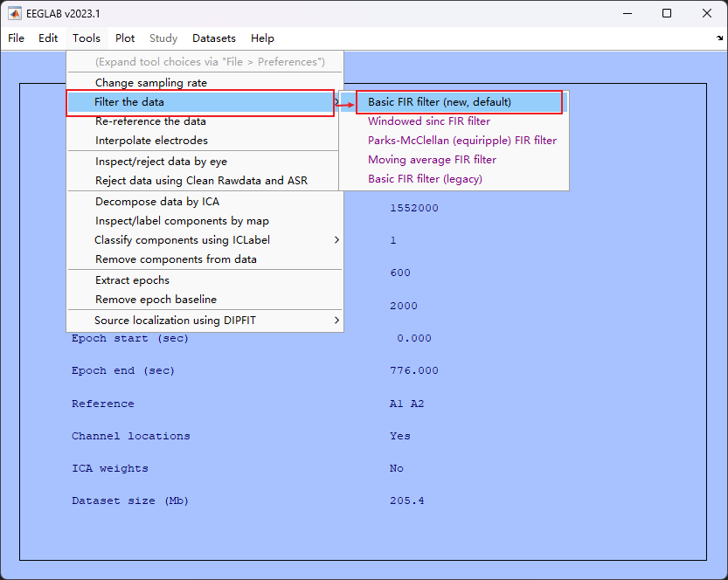Open the File menu
This screenshot has height=580, width=728.
click(x=17, y=38)
